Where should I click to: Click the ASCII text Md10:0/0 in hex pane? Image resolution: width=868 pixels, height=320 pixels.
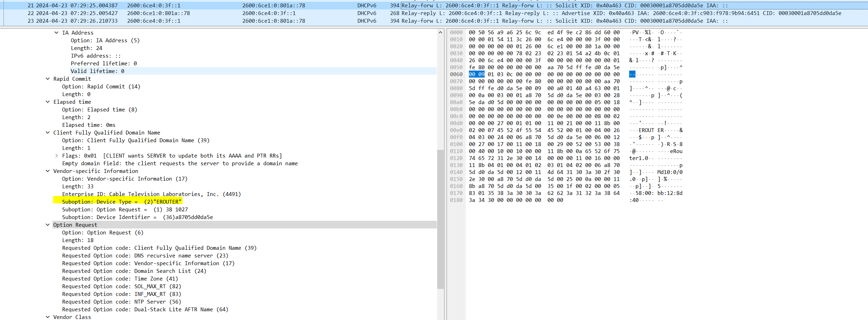[670, 172]
